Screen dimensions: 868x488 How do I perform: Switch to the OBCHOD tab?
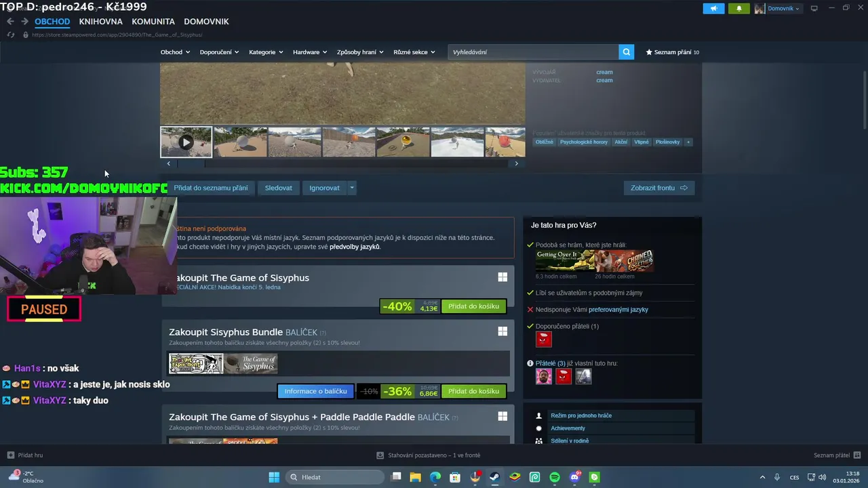(52, 22)
